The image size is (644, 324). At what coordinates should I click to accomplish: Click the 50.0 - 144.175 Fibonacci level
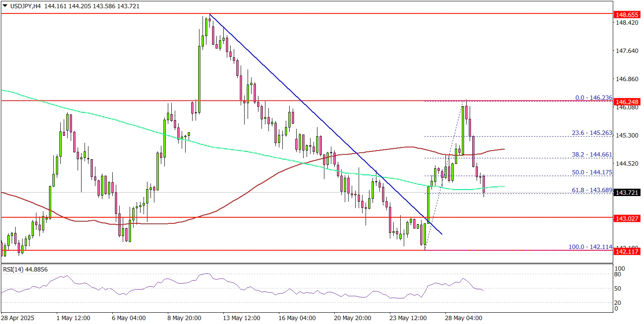click(592, 172)
